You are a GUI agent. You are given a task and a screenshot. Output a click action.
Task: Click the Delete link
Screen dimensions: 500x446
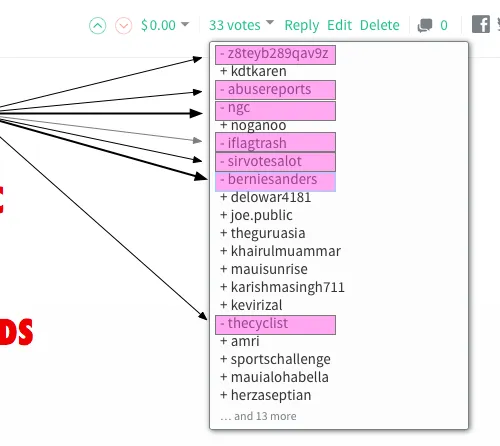click(380, 25)
